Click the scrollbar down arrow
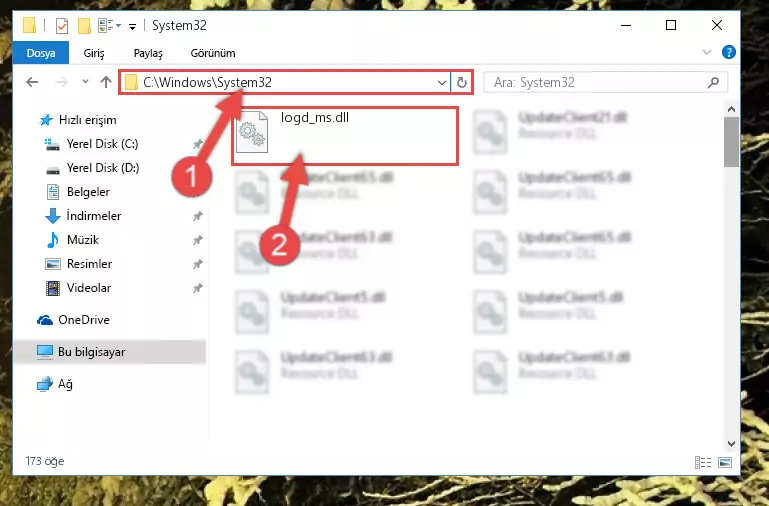 (x=731, y=444)
